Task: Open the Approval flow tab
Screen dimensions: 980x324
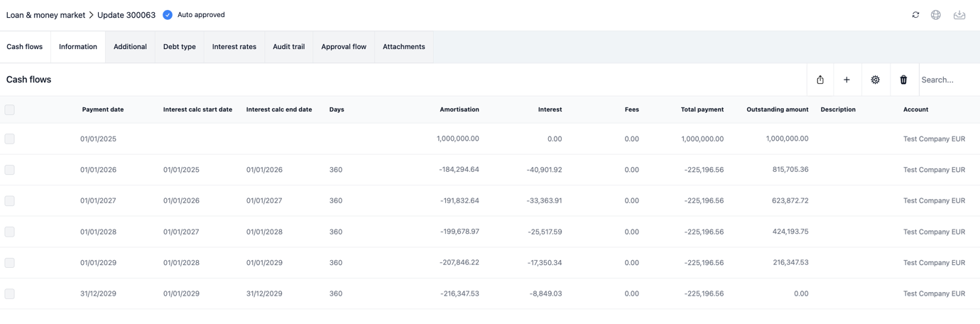Action: tap(344, 47)
